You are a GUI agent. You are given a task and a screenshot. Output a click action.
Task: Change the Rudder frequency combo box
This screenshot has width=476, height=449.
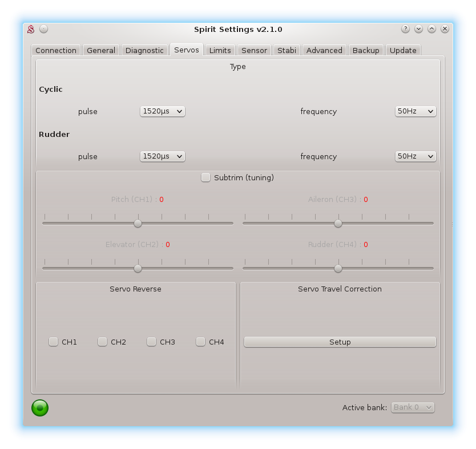click(416, 156)
